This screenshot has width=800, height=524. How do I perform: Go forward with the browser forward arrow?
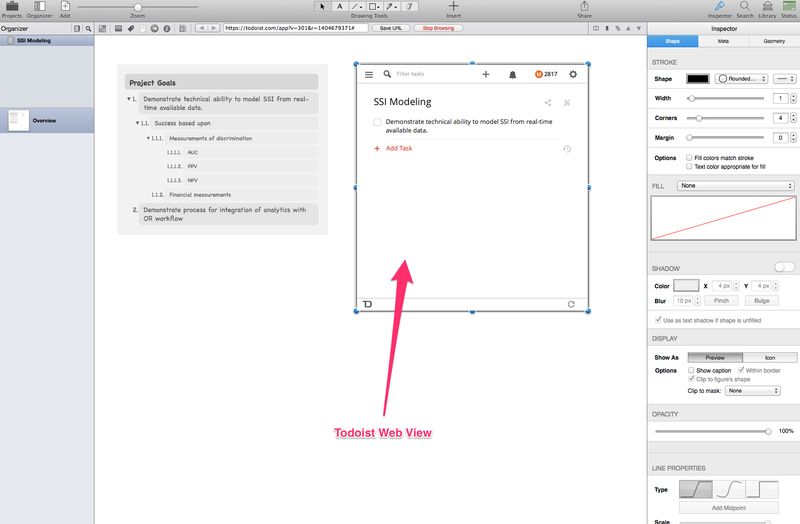(x=214, y=28)
